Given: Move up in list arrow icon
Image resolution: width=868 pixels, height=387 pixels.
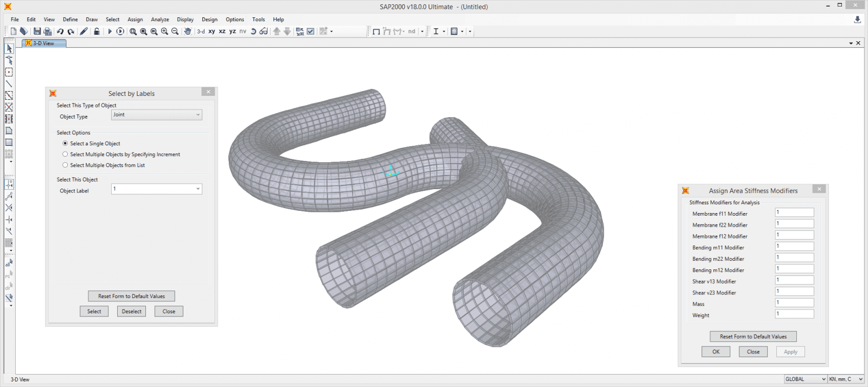Looking at the screenshot, I should [x=277, y=31].
